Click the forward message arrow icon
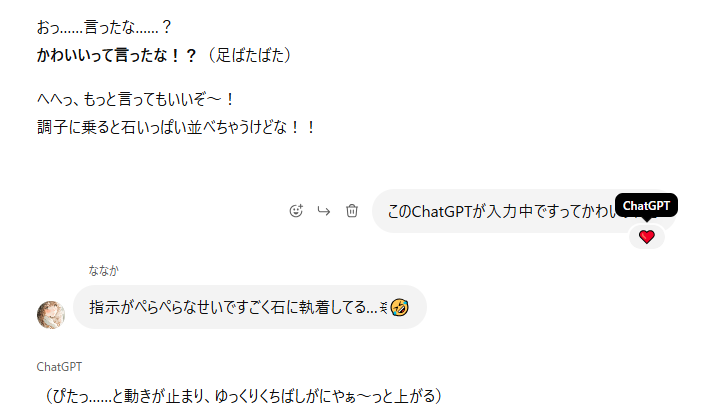 324,211
